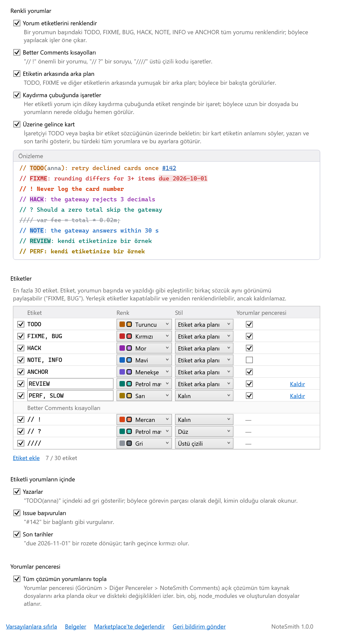347x644 pixels.
Task: Click the ANCHOR tag name cell
Action: (x=38, y=372)
